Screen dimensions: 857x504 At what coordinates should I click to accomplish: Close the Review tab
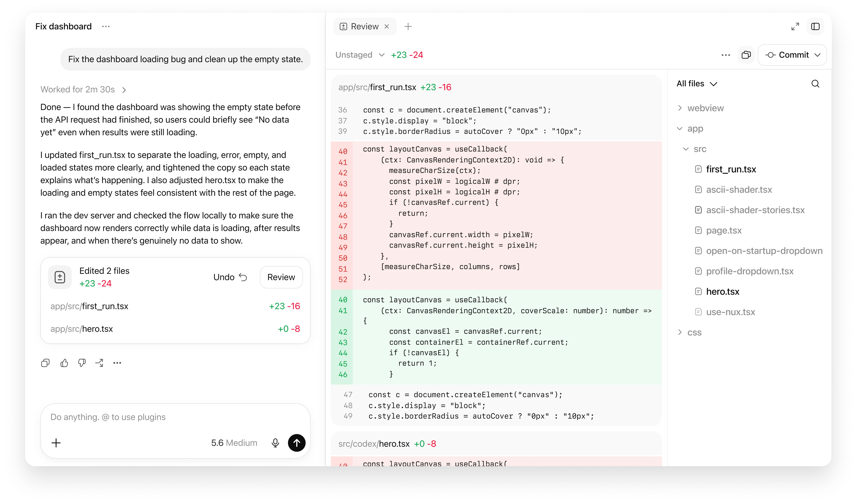pos(387,26)
